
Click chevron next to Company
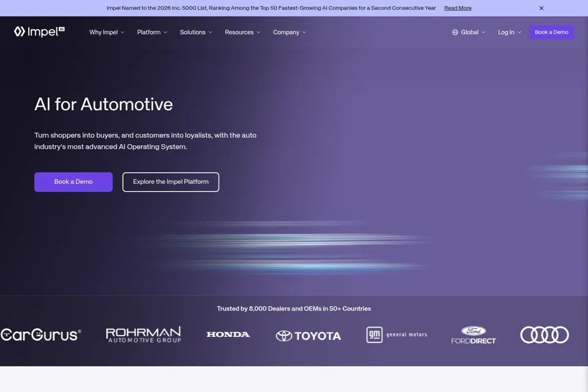click(304, 32)
